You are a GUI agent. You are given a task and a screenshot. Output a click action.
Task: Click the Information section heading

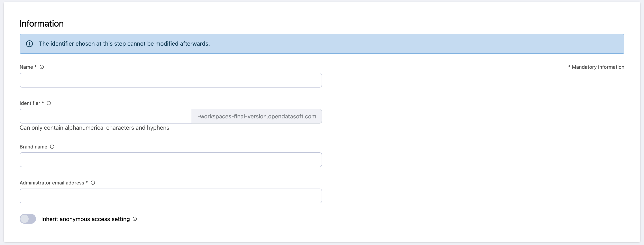pyautogui.click(x=42, y=24)
